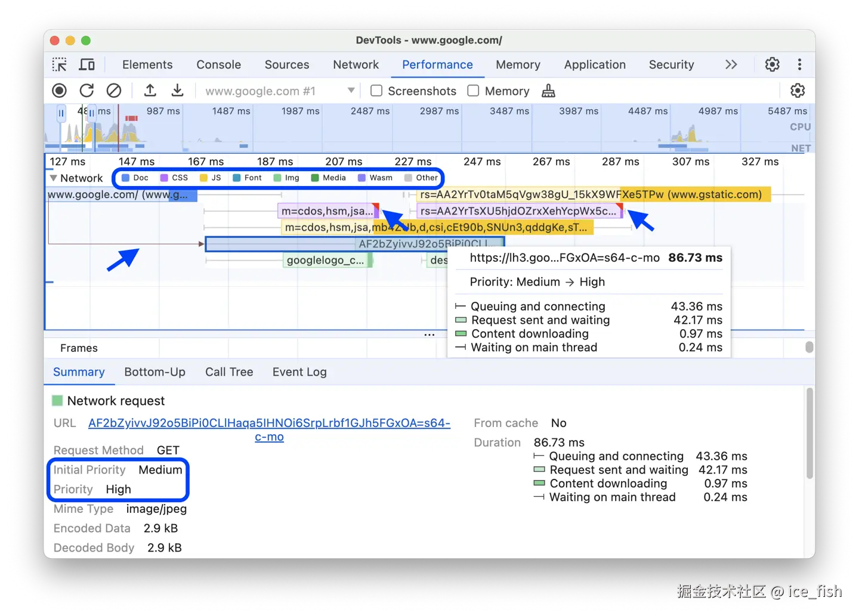Click the 207 ms ruler mark
859x616 pixels.
[x=344, y=162]
